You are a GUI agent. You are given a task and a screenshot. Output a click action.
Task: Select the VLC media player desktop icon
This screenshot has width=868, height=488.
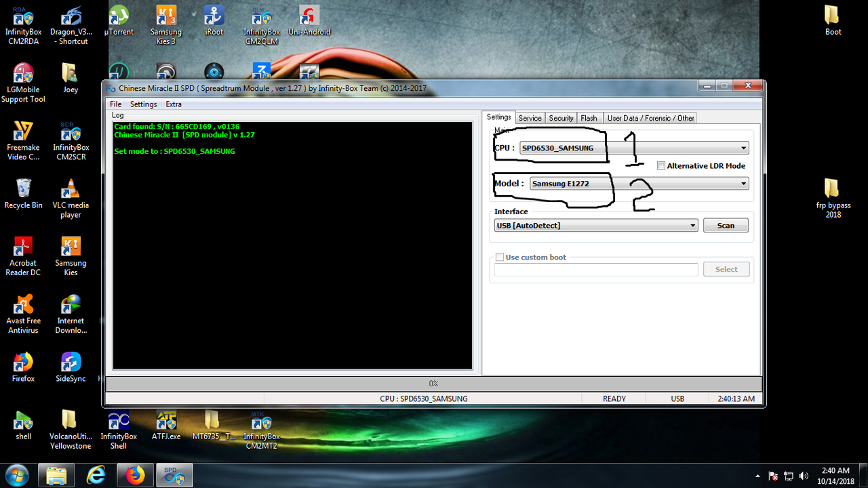click(x=71, y=199)
